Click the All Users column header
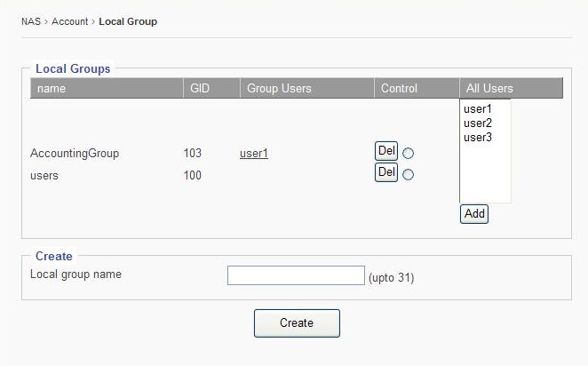The image size is (588, 366). tap(489, 89)
